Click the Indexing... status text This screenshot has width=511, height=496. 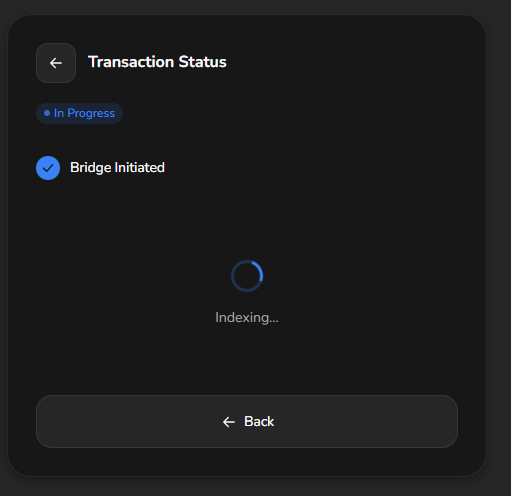pyautogui.click(x=247, y=317)
